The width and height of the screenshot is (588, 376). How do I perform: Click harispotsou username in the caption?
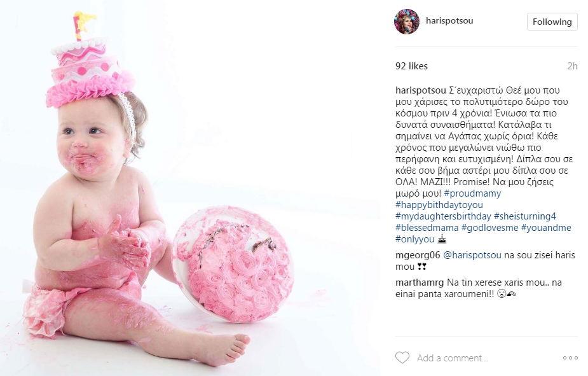(x=421, y=90)
